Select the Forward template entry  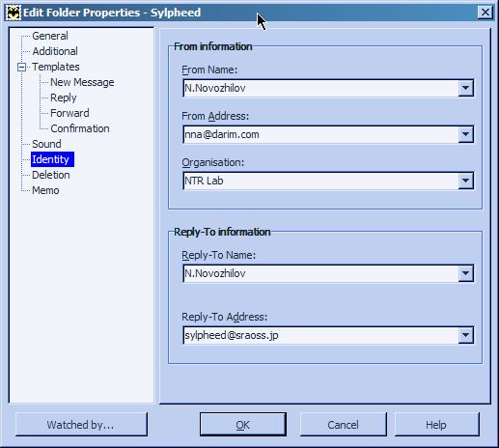(69, 113)
